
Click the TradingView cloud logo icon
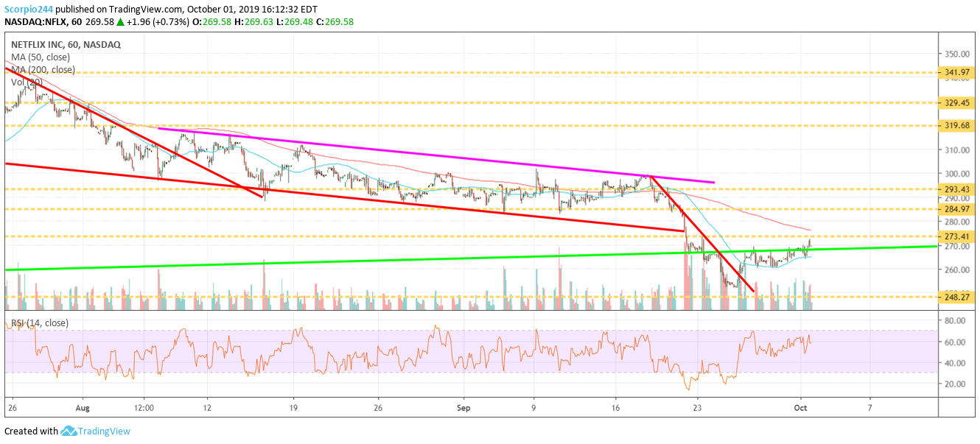coord(71,431)
